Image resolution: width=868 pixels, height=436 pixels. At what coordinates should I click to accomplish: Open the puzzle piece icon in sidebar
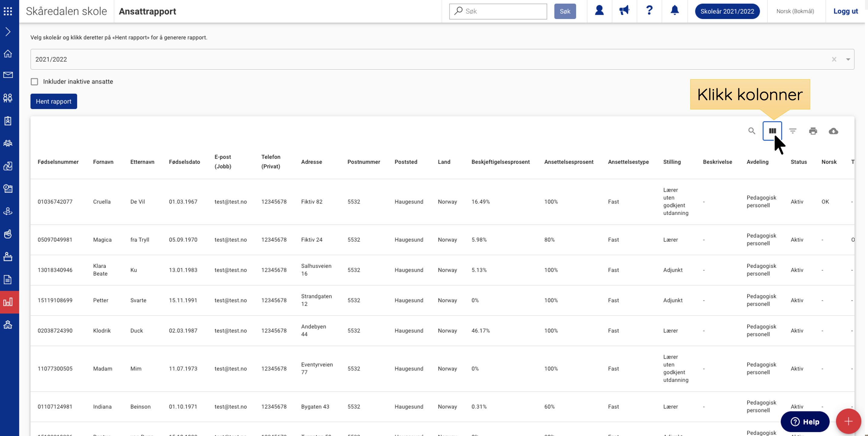8,166
